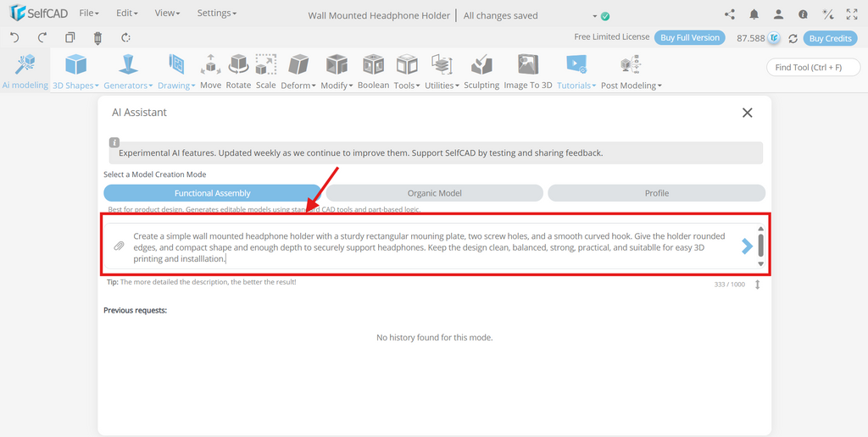The image size is (868, 437).
Task: Click Buy Credits button
Action: click(830, 38)
